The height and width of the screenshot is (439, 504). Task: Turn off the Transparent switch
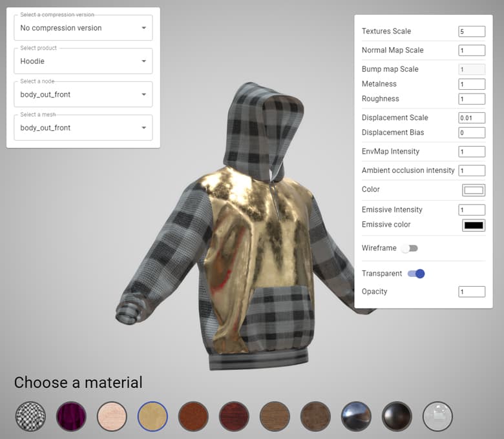tap(416, 274)
